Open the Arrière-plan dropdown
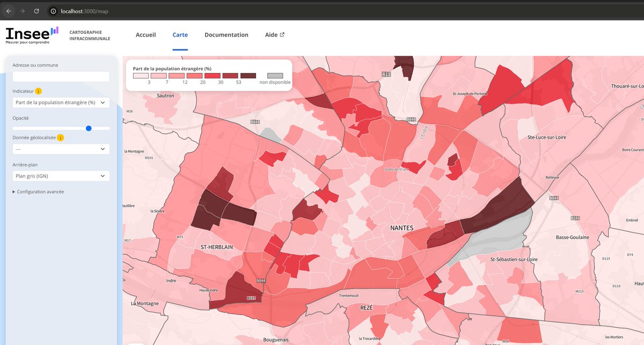Screen dimensions: 644x345 pyautogui.click(x=61, y=176)
